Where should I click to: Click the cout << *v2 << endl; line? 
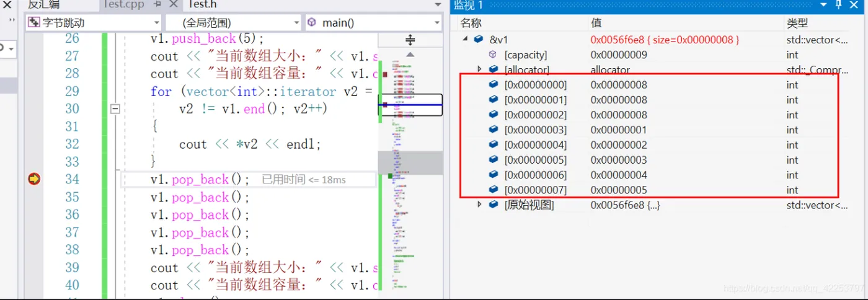point(250,144)
